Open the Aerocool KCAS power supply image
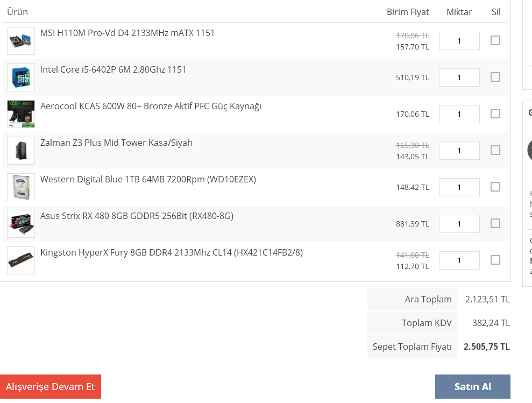The image size is (532, 403). [x=21, y=114]
